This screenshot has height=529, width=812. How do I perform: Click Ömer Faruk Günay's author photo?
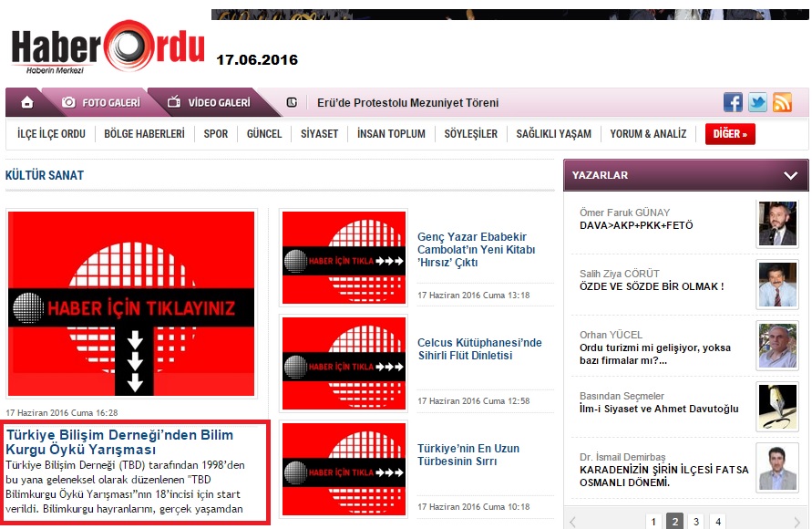point(777,223)
